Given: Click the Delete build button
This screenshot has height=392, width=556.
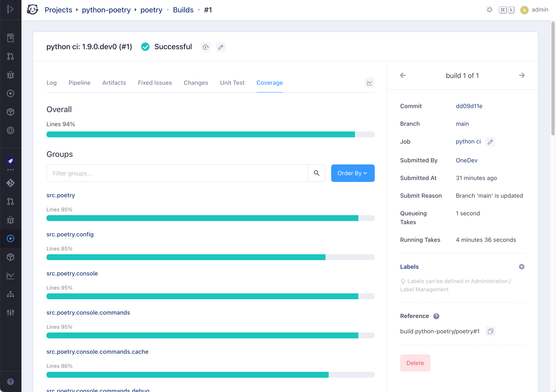Looking at the screenshot, I should coord(415,363).
